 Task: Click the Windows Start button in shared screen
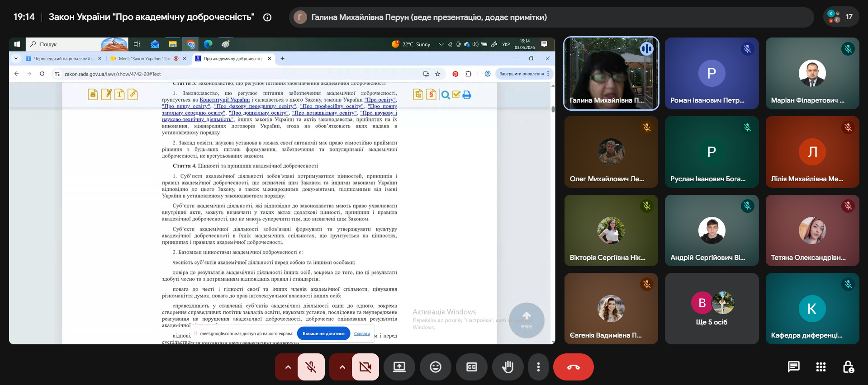coord(17,44)
